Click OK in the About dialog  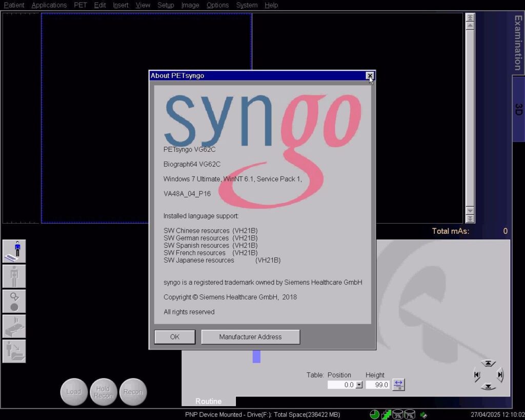[175, 337]
